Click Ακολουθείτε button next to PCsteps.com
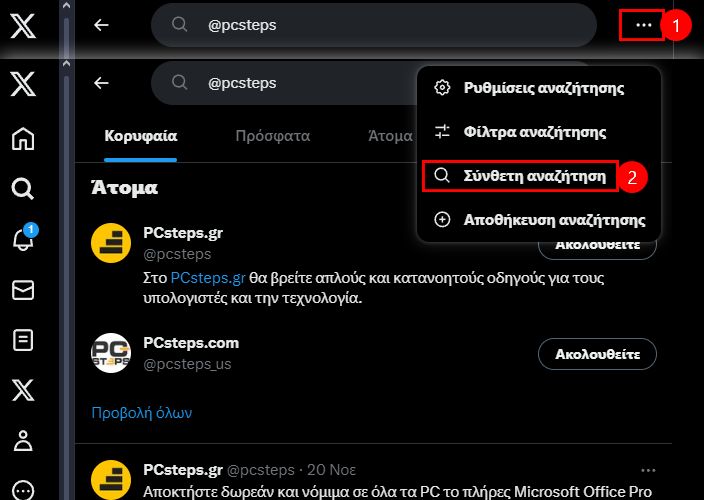This screenshot has width=704, height=500. coord(597,354)
